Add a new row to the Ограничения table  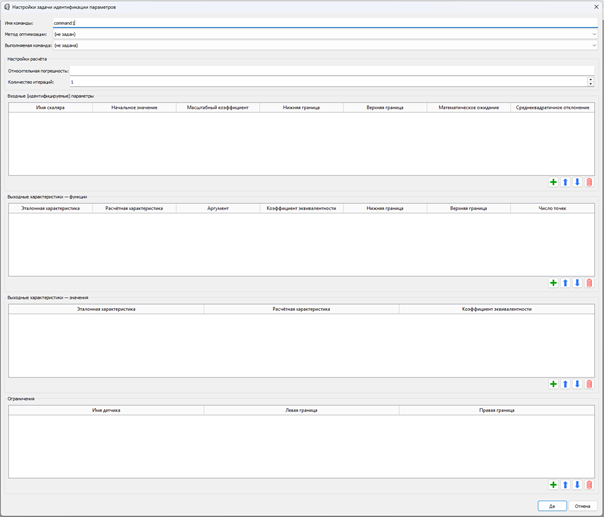click(x=553, y=485)
